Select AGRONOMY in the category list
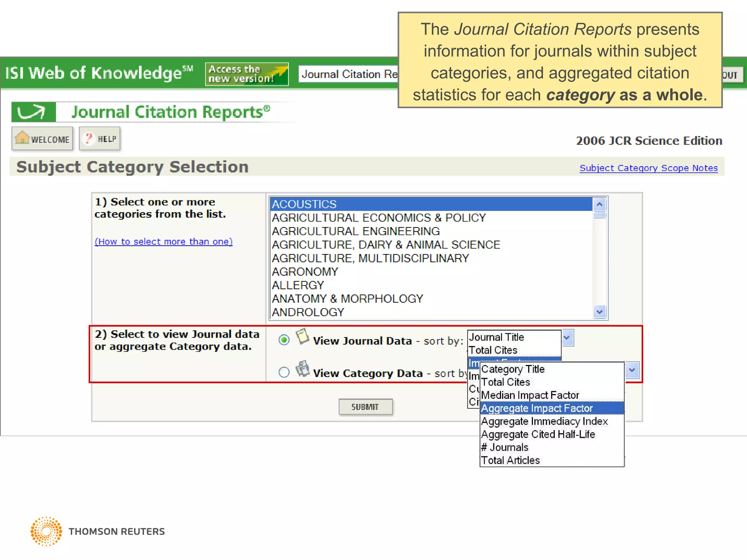This screenshot has height=560, width=747. 431,272
